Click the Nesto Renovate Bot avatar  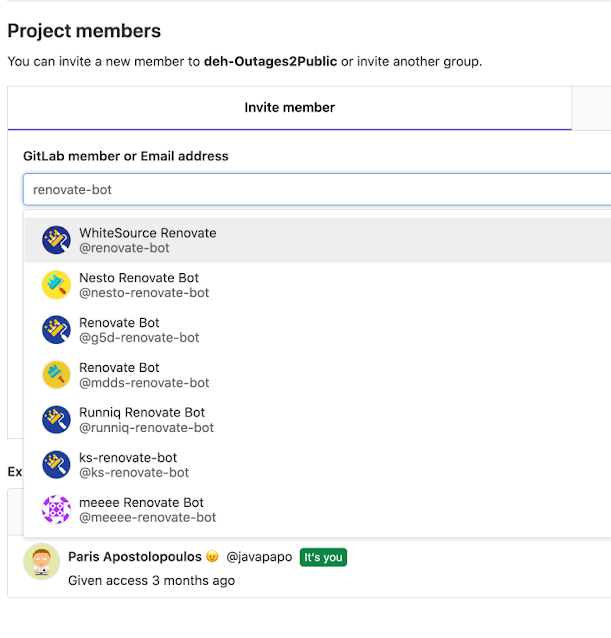(57, 285)
